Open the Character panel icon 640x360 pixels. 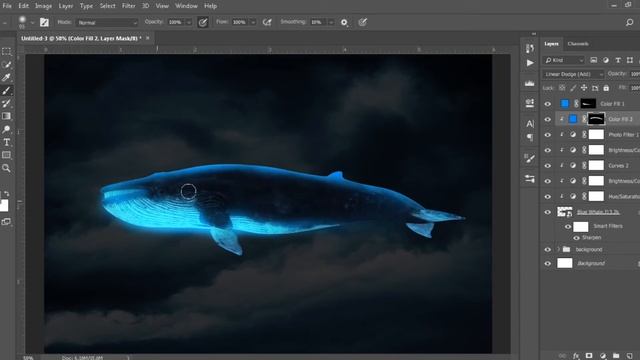(530, 123)
